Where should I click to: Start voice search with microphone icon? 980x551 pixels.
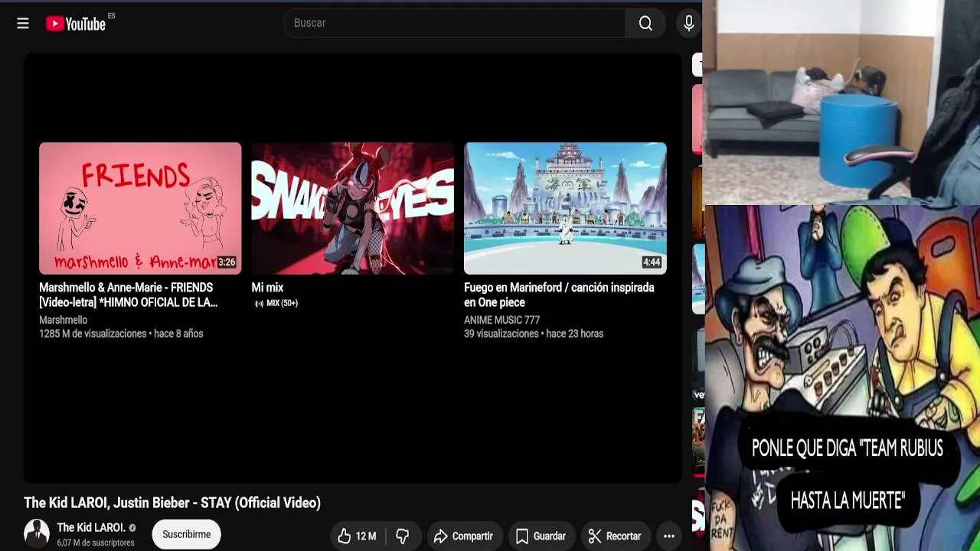pos(689,24)
